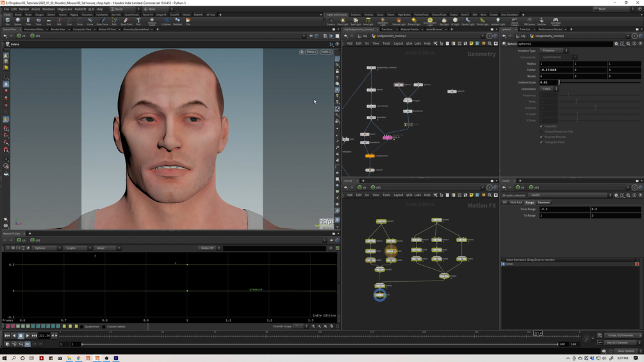Screen dimensions: 644x362
Task: Add a Torus from the shelf
Action: tap(38, 21)
